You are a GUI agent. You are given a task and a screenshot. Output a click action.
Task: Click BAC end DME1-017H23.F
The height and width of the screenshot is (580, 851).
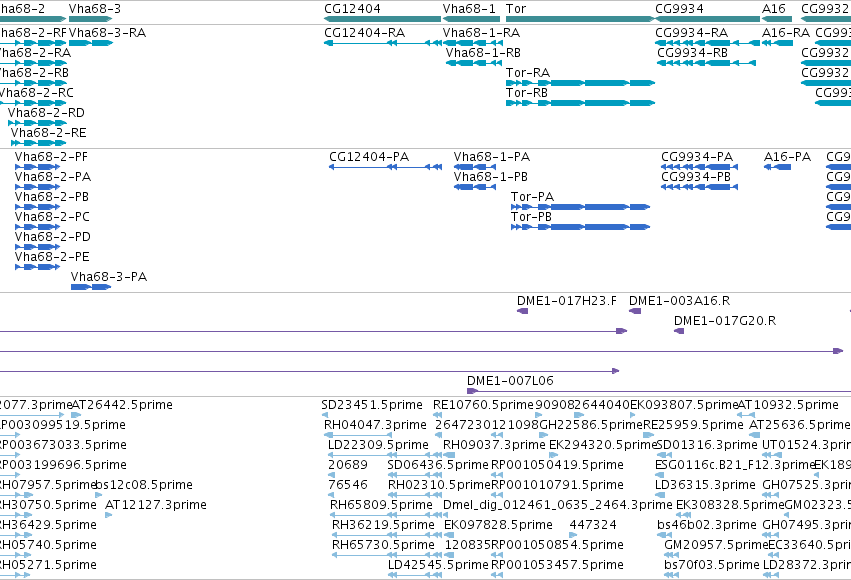(x=567, y=301)
